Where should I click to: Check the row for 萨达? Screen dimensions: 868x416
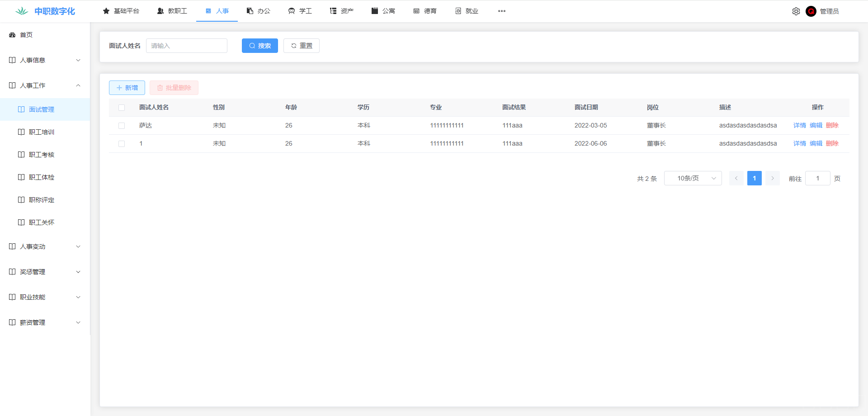(x=122, y=126)
